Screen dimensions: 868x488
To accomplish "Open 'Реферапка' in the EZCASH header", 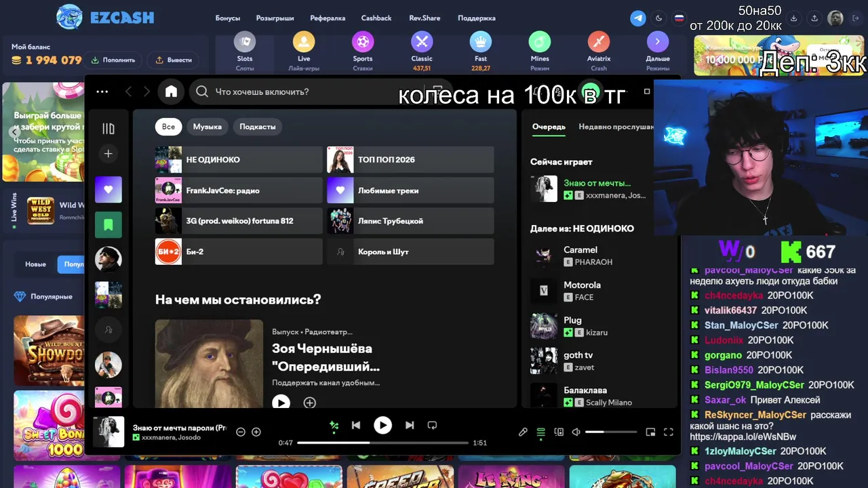I will (328, 18).
